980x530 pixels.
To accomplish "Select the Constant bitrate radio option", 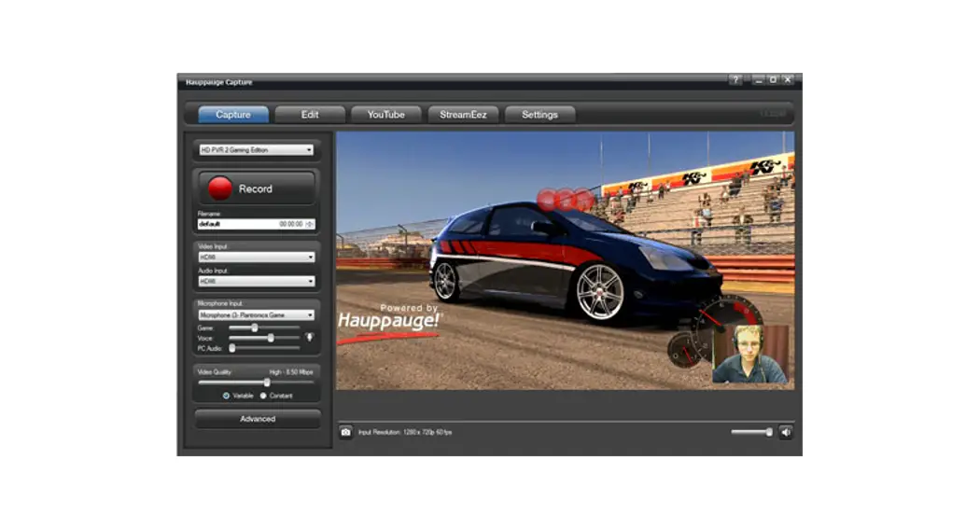I will click(x=263, y=396).
